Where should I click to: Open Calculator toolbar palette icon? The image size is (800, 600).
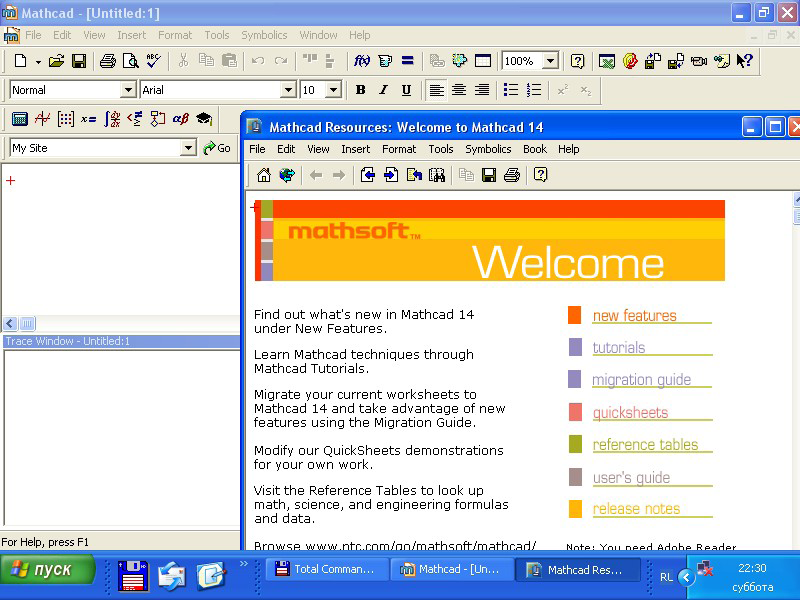click(x=19, y=119)
